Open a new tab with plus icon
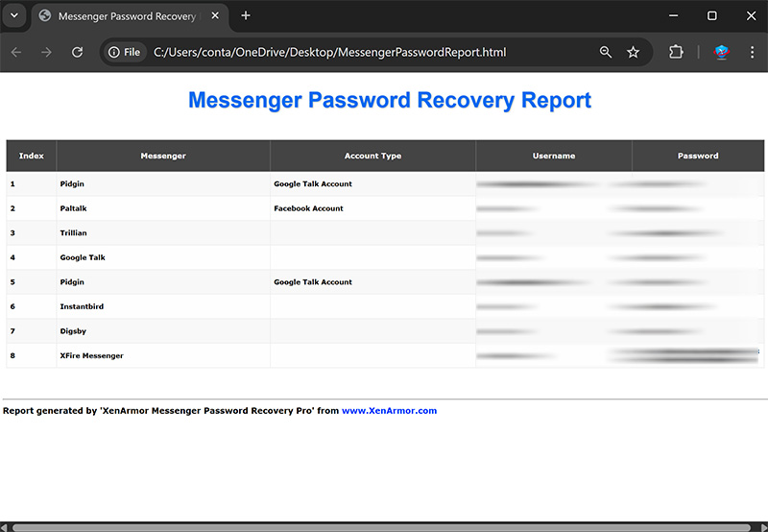Viewport: 768px width, 532px height. [x=246, y=16]
